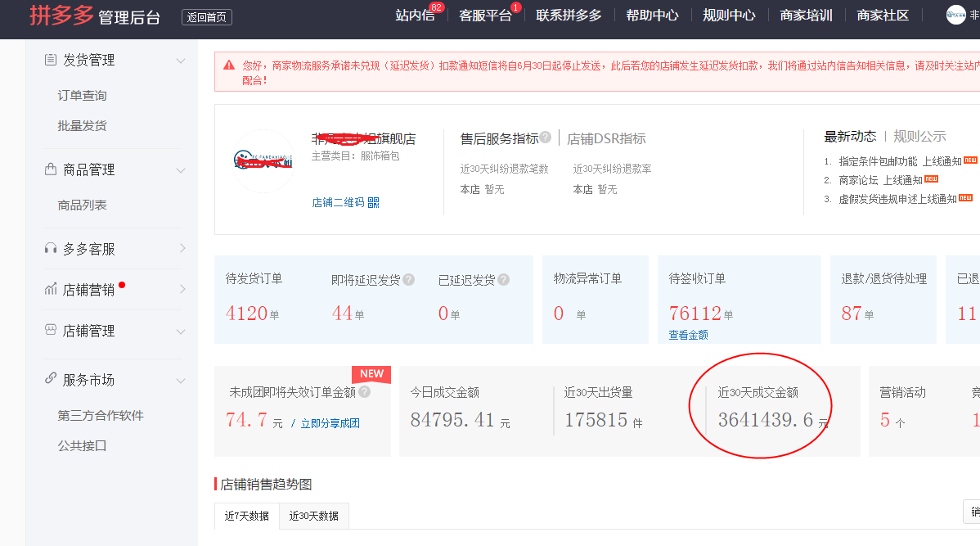Image resolution: width=980 pixels, height=546 pixels.
Task: Collapse the 服务市场 section chevron
Action: pos(181,381)
